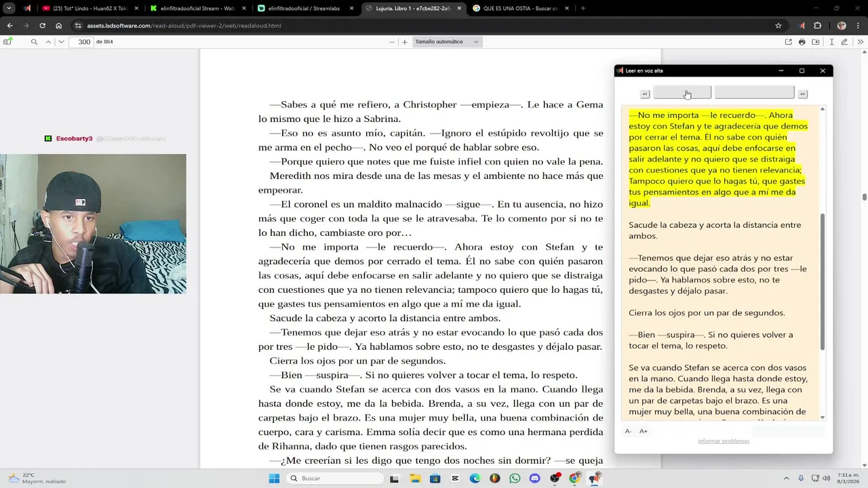The height and width of the screenshot is (488, 868).
Task: Open Google Chrome from the taskbar
Action: click(x=575, y=479)
